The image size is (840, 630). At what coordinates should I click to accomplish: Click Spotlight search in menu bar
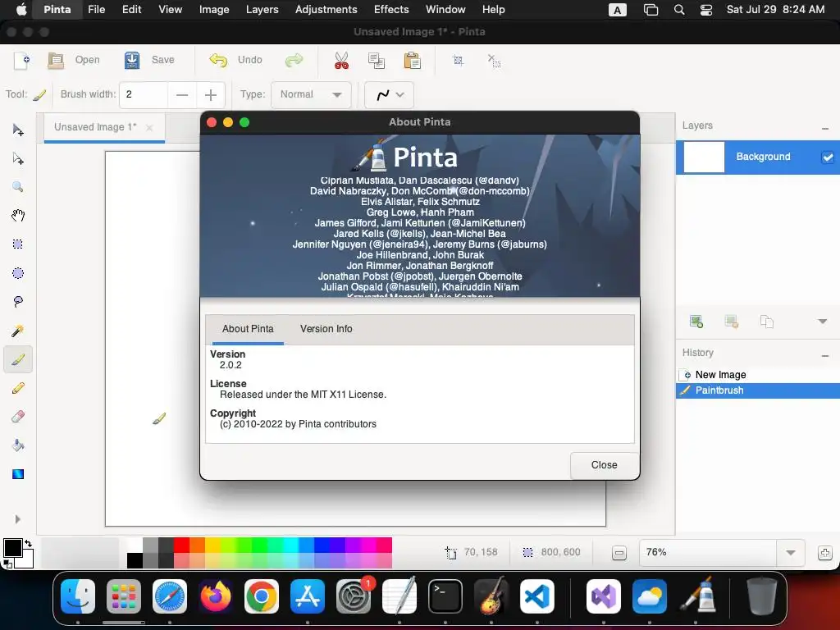678,10
